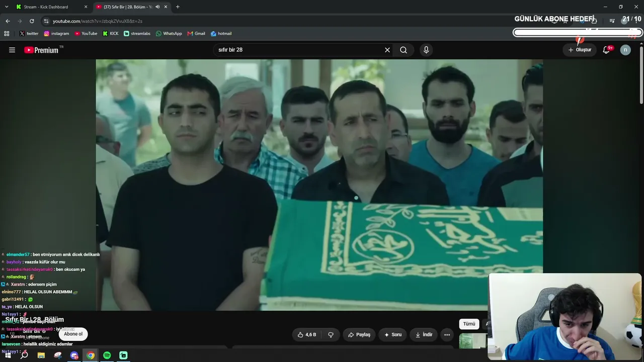644x362 pixels.
Task: Open the hotmail bookmark
Action: pyautogui.click(x=221, y=34)
